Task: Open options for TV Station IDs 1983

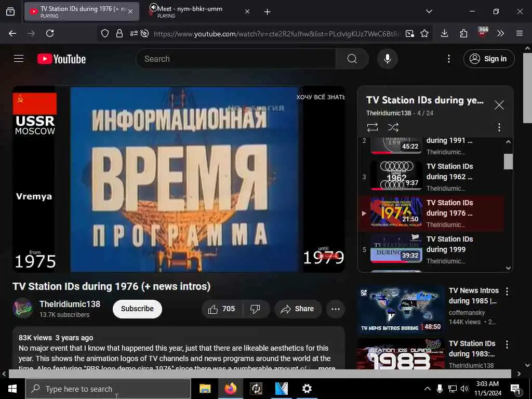Action: 507,344
